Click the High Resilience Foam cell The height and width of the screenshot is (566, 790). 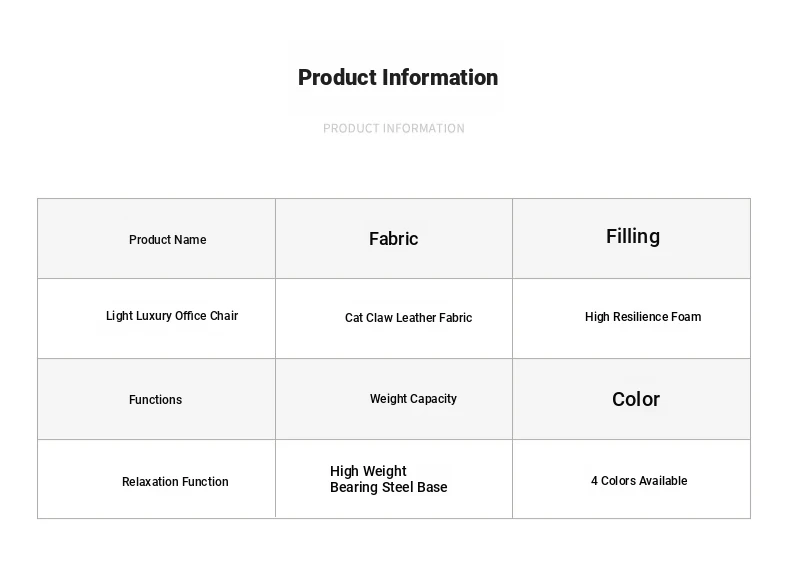tap(632, 319)
